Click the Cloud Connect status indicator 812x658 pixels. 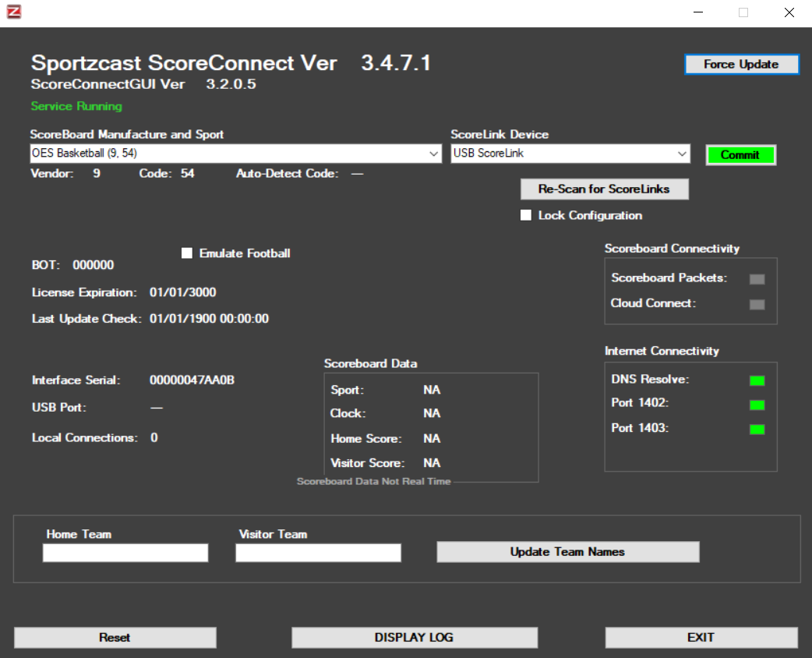[757, 304]
